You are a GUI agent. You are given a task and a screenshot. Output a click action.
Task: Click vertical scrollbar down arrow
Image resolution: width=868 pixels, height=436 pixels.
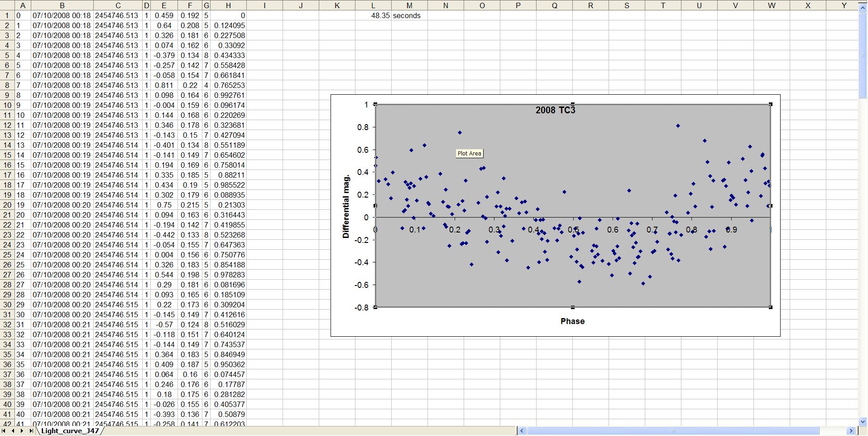[863, 422]
